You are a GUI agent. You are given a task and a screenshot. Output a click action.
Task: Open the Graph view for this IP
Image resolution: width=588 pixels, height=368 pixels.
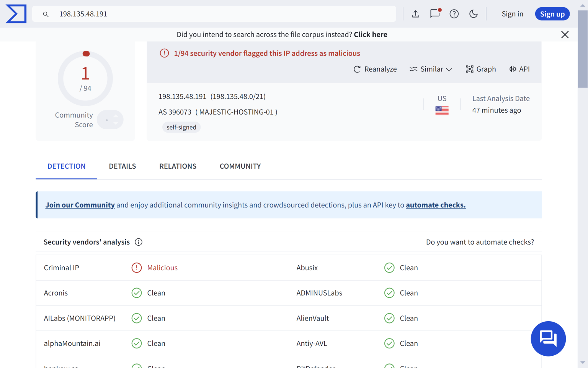481,69
